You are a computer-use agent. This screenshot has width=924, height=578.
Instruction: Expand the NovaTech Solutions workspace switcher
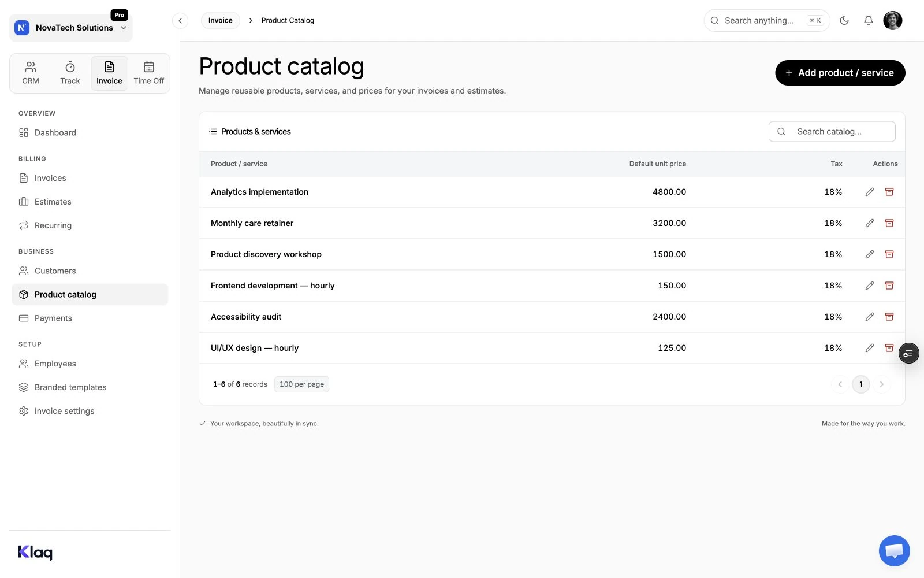[x=71, y=28]
